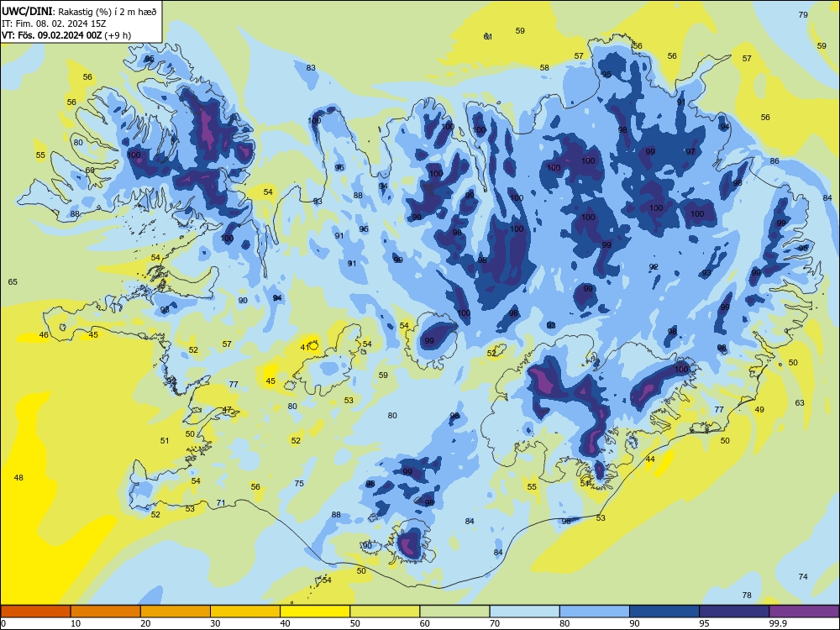Click the humidity value 86 on the map

point(774,160)
